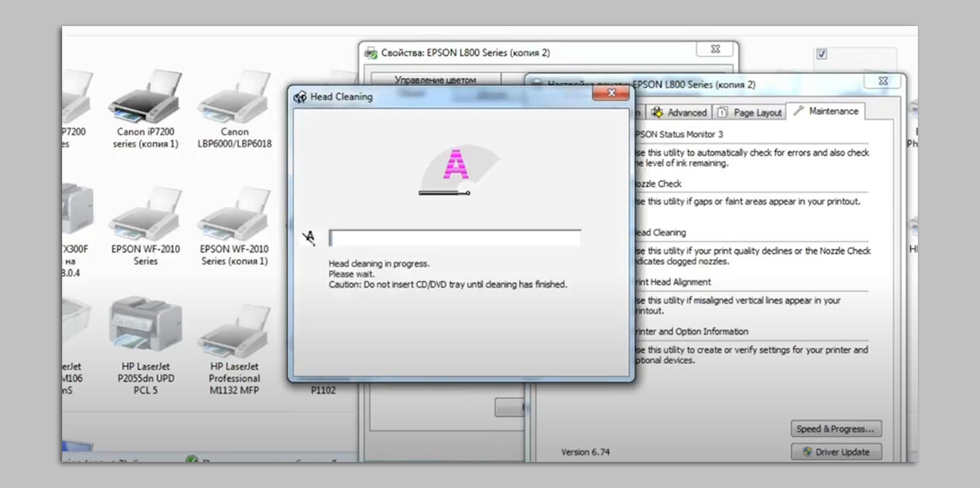
Task: Click the Page Layout tab's page icon
Action: click(722, 112)
